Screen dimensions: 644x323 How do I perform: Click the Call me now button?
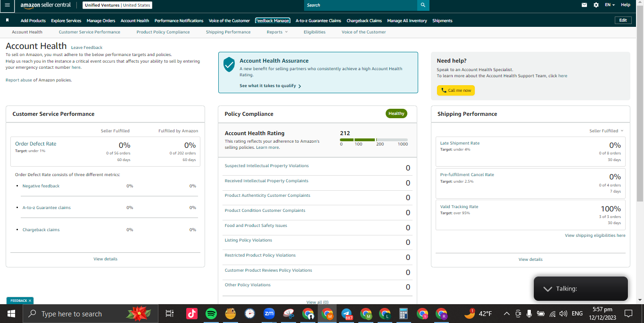pos(456,90)
